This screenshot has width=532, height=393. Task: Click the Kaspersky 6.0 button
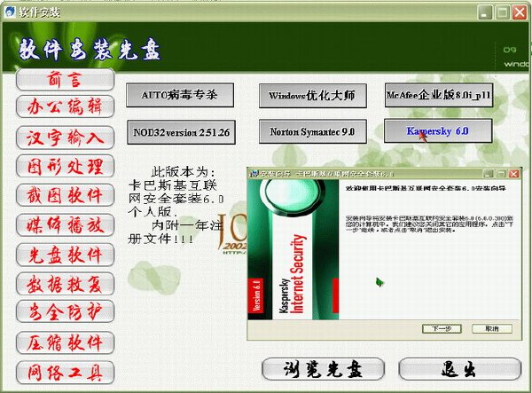click(x=438, y=130)
